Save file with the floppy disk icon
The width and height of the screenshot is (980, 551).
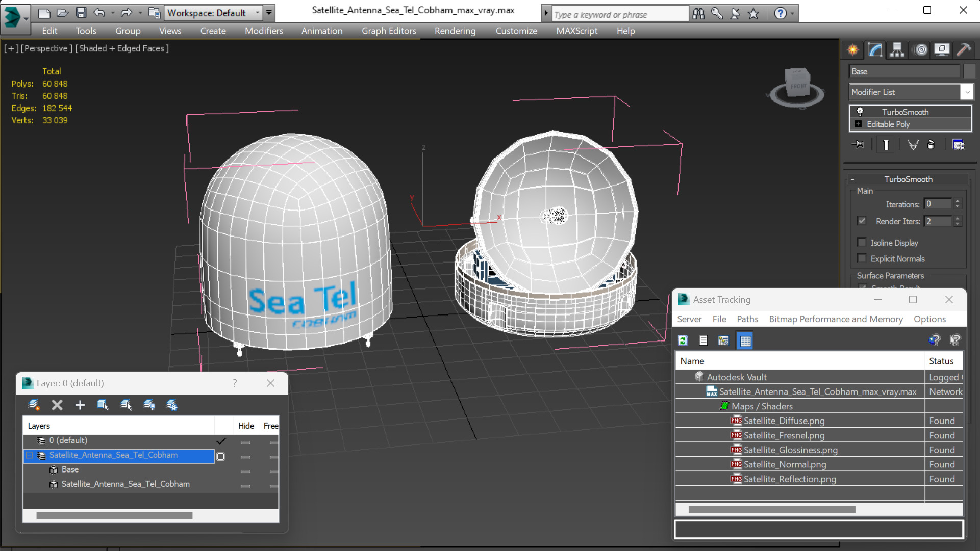pyautogui.click(x=81, y=13)
